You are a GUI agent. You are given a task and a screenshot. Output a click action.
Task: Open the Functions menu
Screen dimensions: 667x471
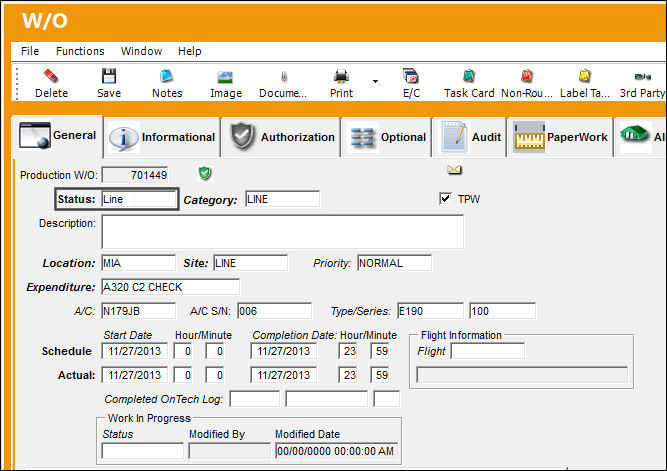coord(80,51)
